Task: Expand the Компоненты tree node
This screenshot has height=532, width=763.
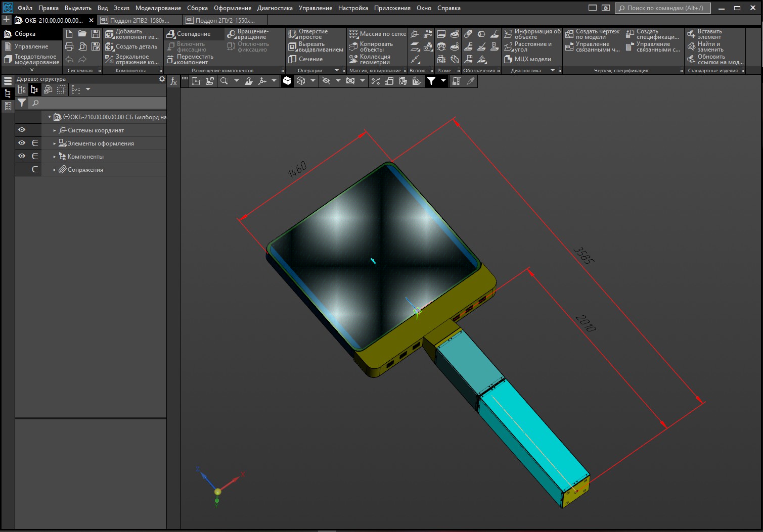Action: [55, 157]
